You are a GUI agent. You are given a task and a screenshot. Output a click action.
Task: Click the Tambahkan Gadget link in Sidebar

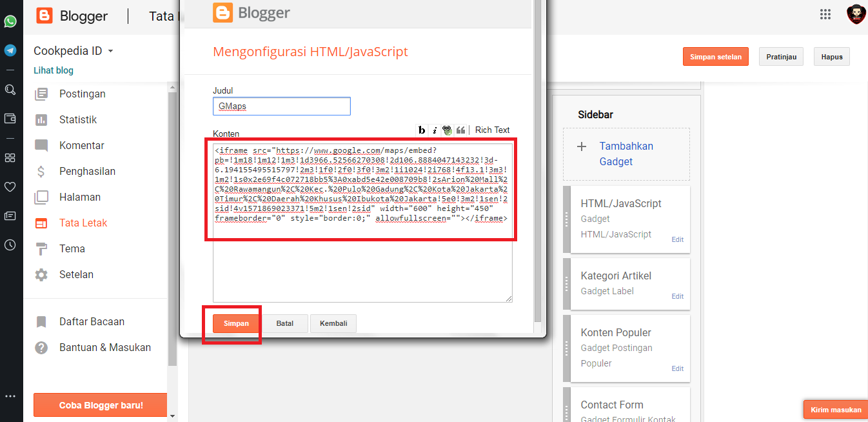(x=626, y=154)
